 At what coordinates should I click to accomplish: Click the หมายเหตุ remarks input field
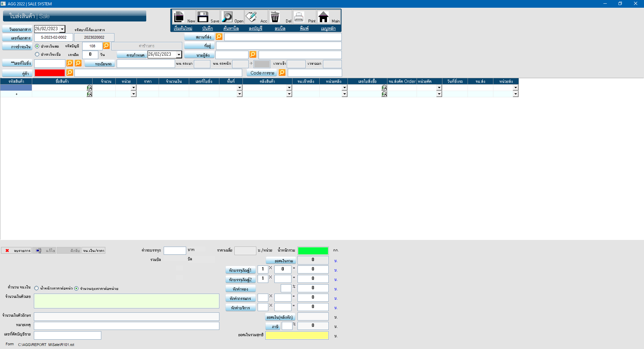coord(126,326)
